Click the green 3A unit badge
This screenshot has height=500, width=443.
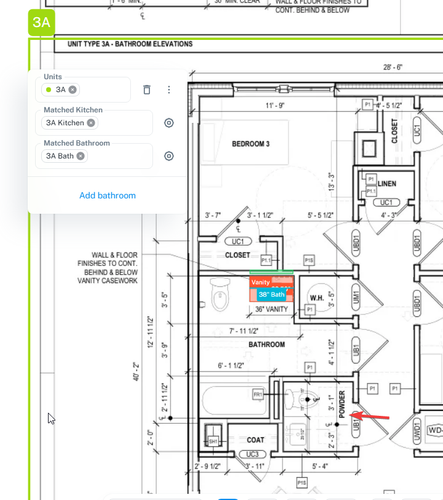[41, 22]
